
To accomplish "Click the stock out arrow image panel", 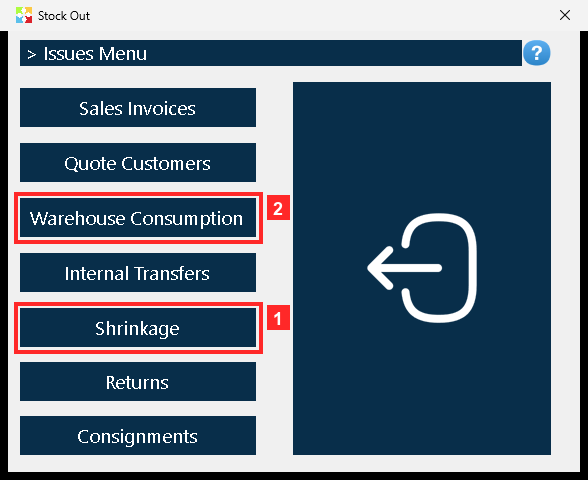I will click(422, 268).
